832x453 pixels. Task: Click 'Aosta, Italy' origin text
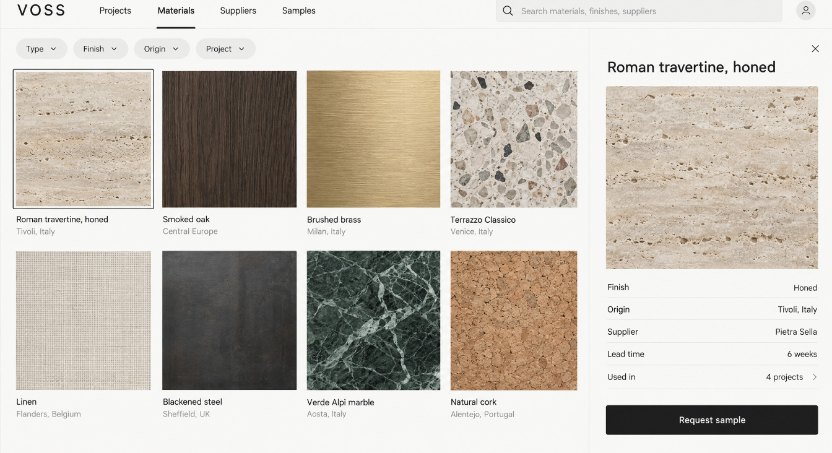[x=326, y=414]
